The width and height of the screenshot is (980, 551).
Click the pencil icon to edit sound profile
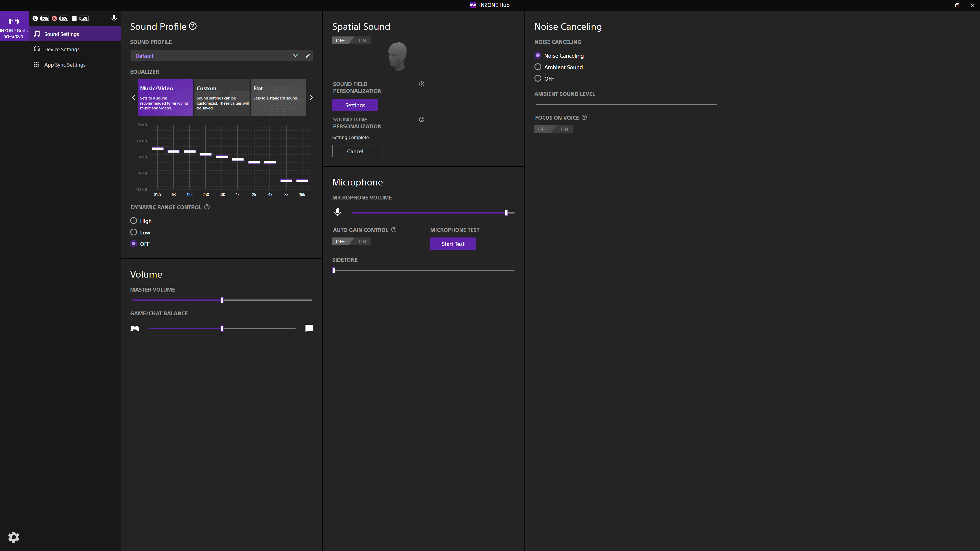[307, 56]
